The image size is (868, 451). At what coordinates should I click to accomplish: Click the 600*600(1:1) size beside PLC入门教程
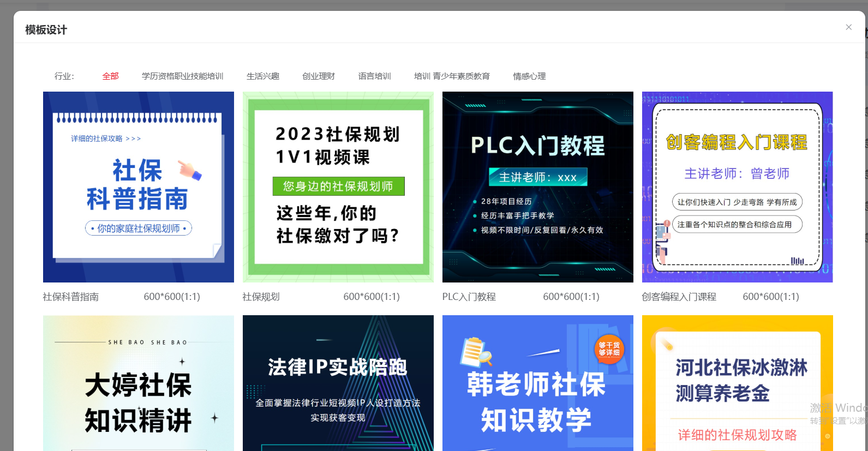pyautogui.click(x=571, y=297)
